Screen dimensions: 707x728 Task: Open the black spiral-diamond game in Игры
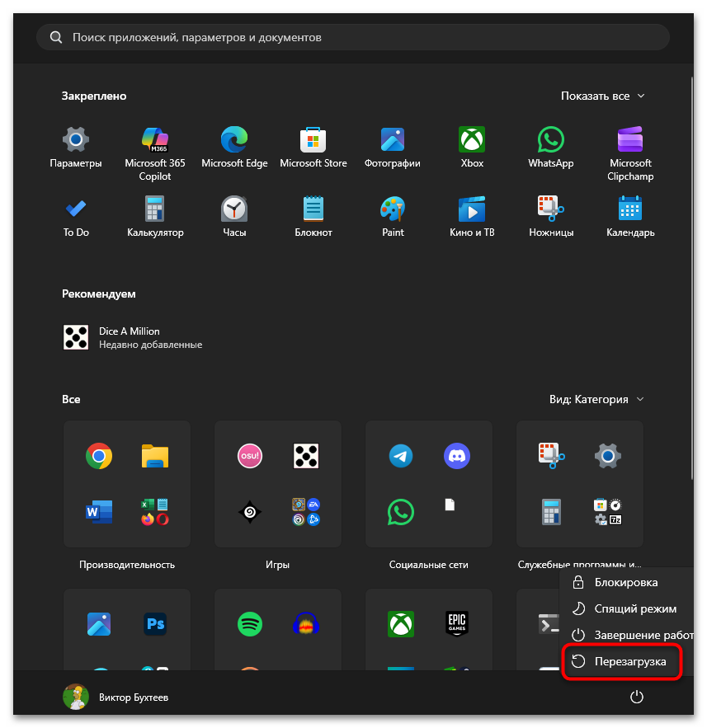pyautogui.click(x=250, y=512)
